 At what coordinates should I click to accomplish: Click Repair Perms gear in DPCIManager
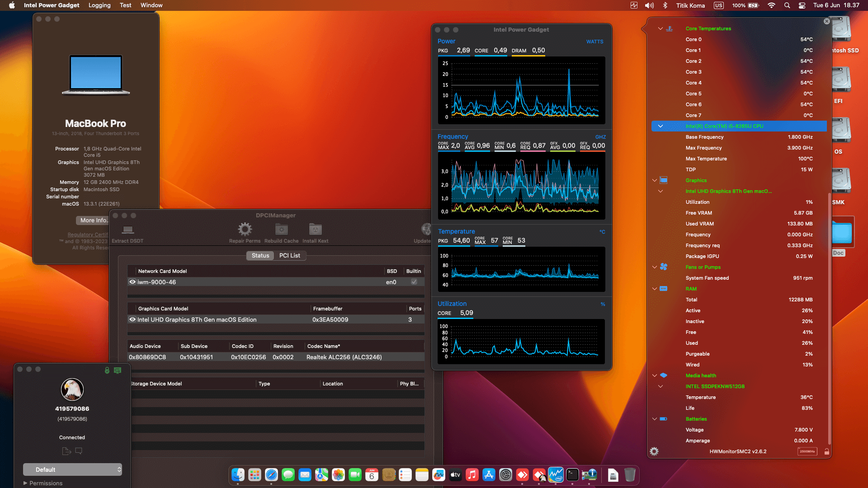245,233
